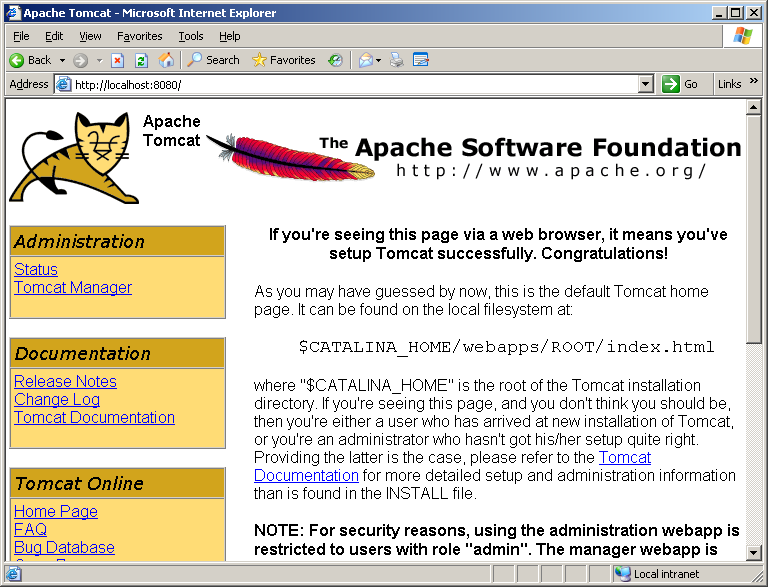
Task: Open the Tools menu
Action: [x=191, y=36]
